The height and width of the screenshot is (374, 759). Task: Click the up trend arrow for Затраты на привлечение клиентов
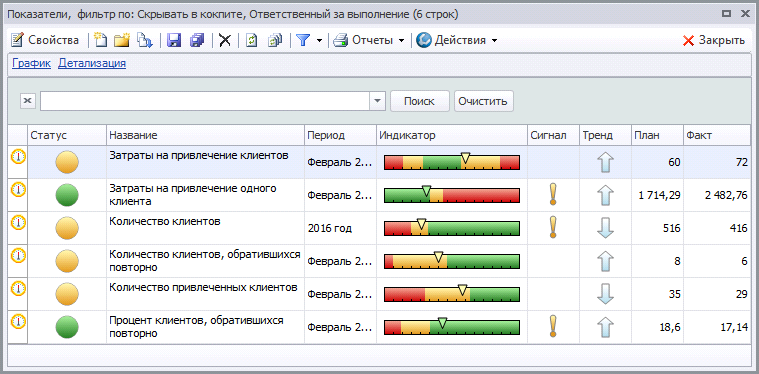pos(605,162)
